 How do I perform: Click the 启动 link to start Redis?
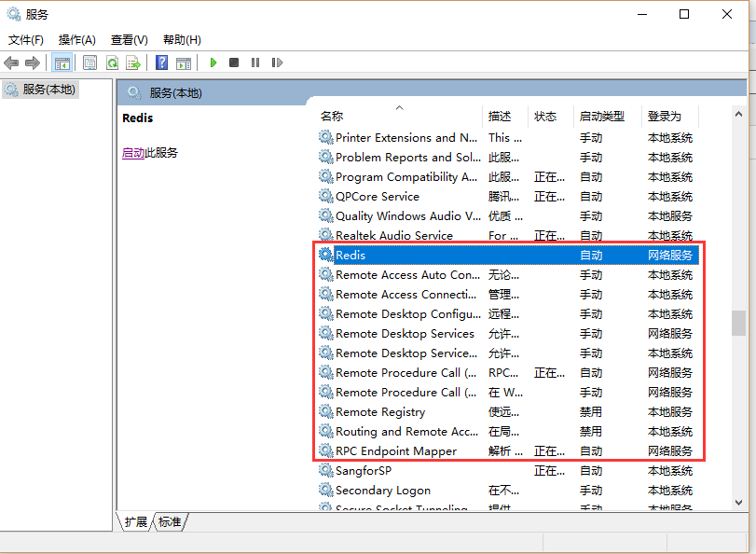133,153
